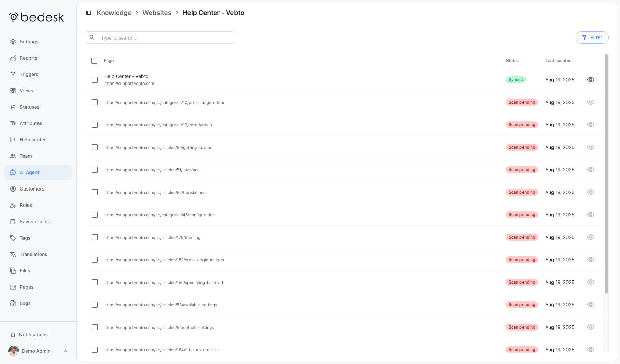
Task: Click the Statuses flag icon
Action: pos(13,107)
